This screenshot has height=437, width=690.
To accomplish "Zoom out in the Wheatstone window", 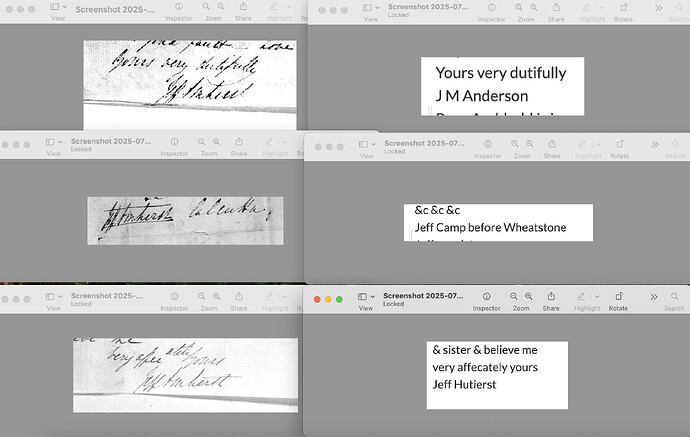I will point(515,144).
